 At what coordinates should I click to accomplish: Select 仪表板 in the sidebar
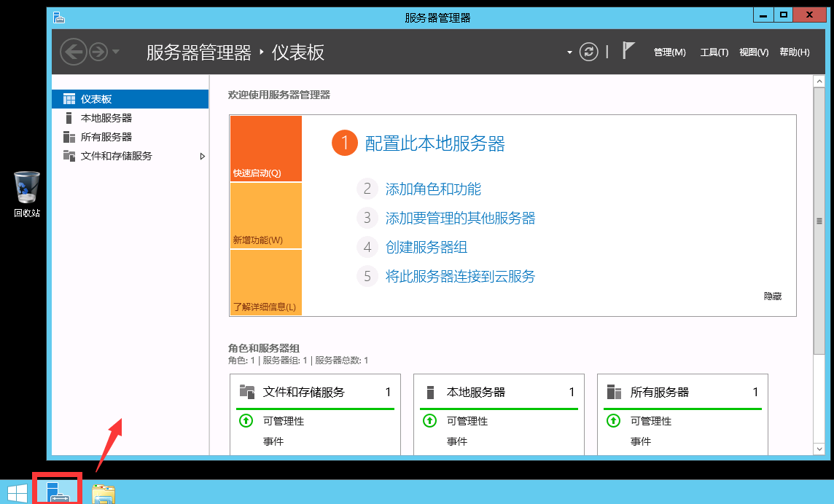(130, 99)
